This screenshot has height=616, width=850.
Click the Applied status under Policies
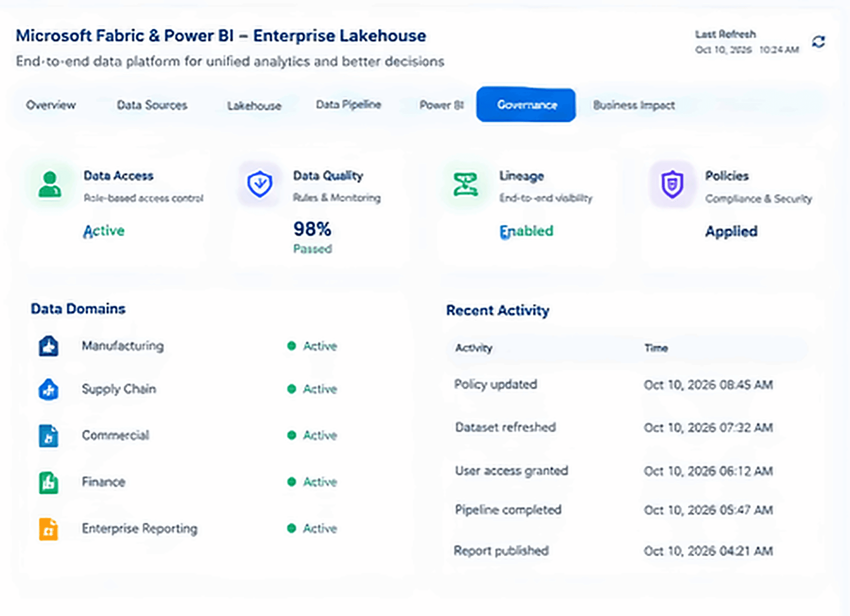pos(731,231)
